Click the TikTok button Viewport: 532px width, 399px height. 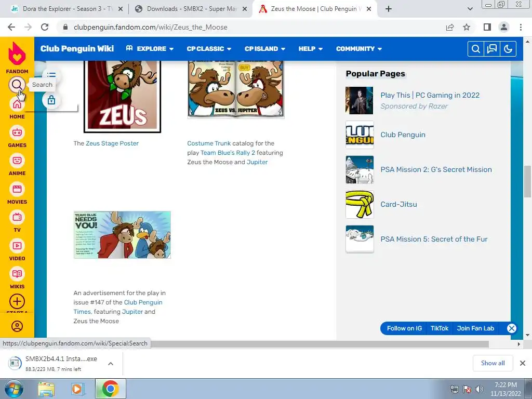pos(440,328)
